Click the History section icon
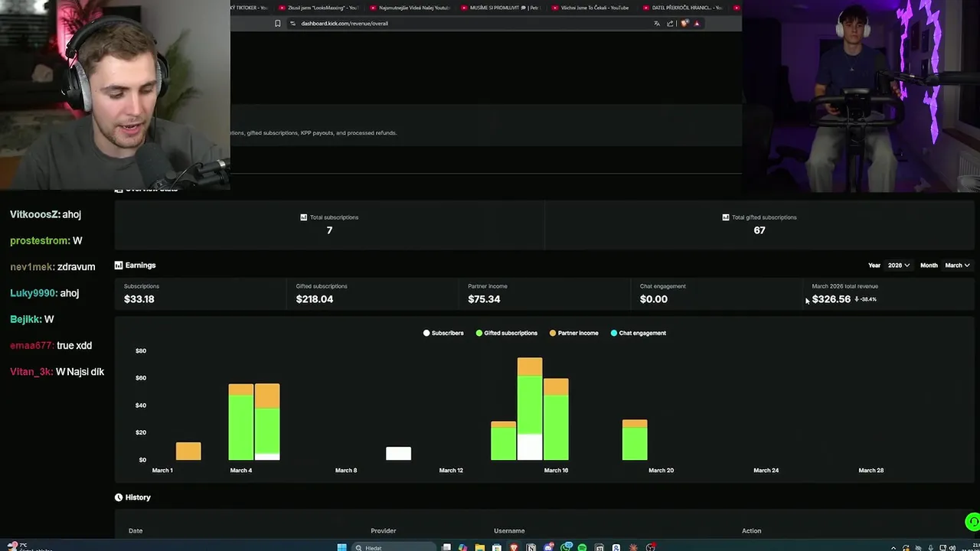Screen dimensions: 980x551 tap(119, 497)
